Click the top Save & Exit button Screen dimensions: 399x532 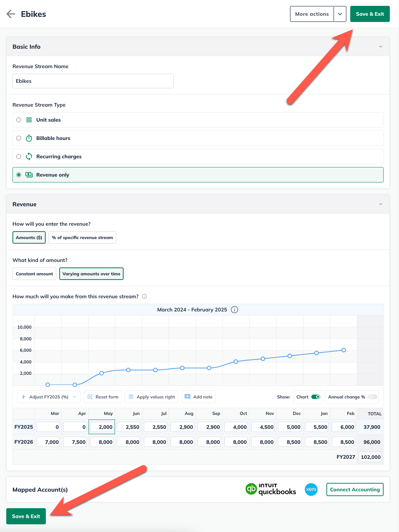[x=370, y=14]
